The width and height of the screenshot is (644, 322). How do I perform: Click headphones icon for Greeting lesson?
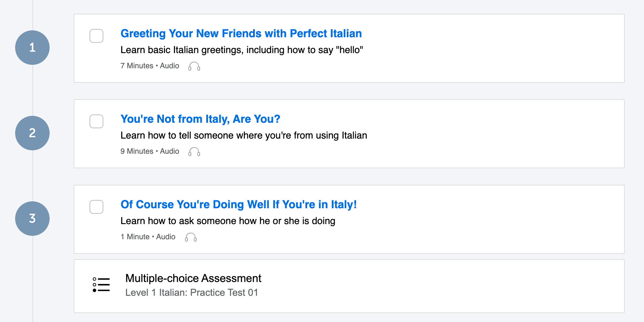click(194, 66)
